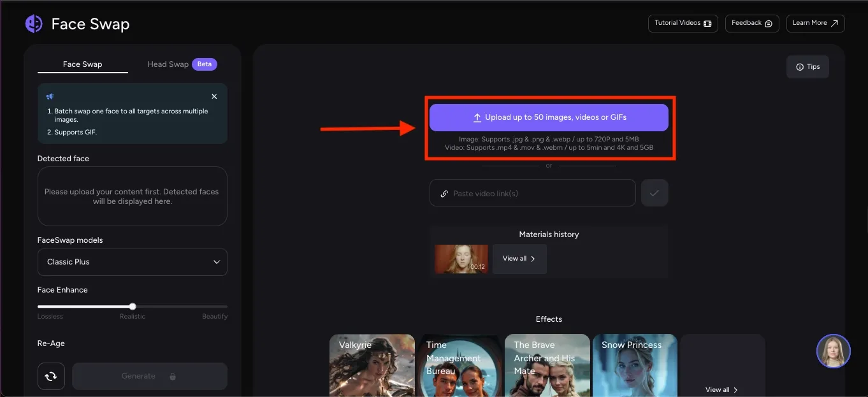Click the floating assistant avatar

pos(834,351)
